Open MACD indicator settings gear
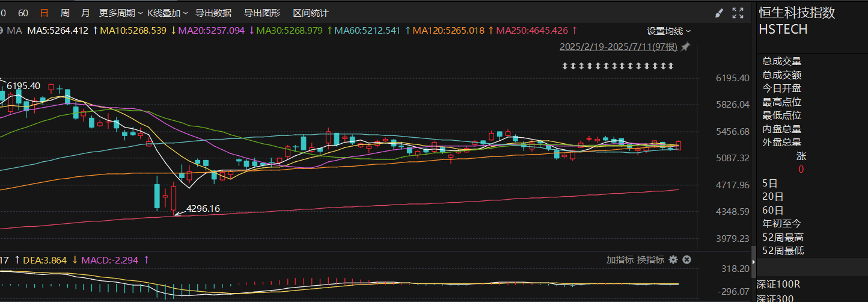Image resolution: width=868 pixels, height=302 pixels. coord(673,259)
